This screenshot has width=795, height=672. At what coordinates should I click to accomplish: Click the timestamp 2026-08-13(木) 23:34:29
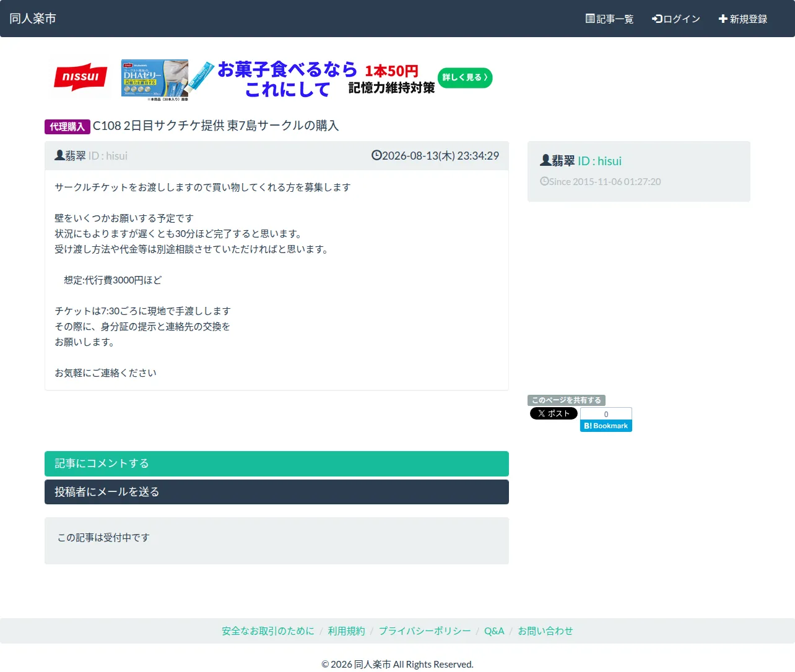point(440,156)
